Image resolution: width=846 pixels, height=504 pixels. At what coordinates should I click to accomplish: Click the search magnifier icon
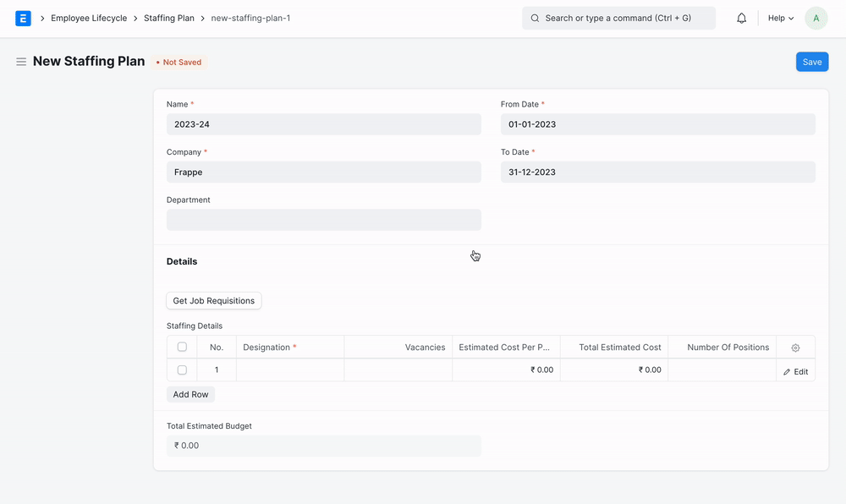point(535,18)
